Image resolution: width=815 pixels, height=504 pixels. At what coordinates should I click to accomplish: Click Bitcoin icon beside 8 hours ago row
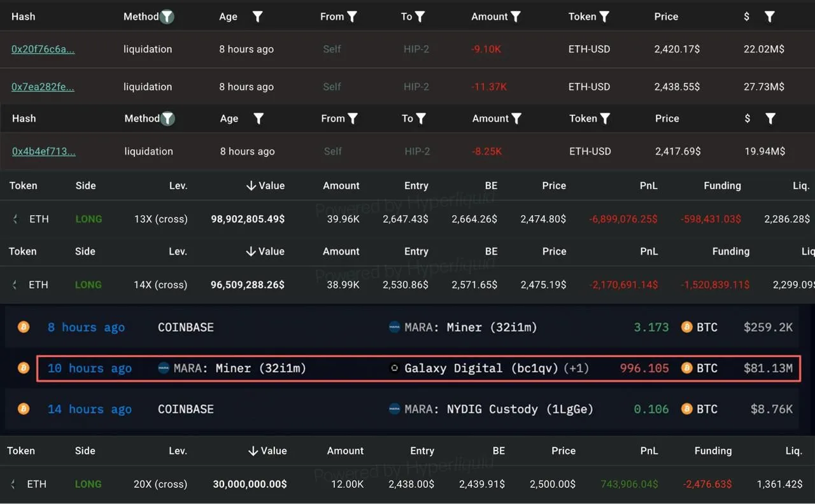pos(24,327)
